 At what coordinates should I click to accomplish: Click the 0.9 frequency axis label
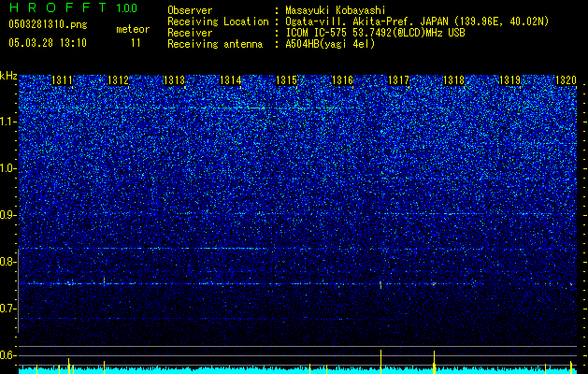(7, 215)
